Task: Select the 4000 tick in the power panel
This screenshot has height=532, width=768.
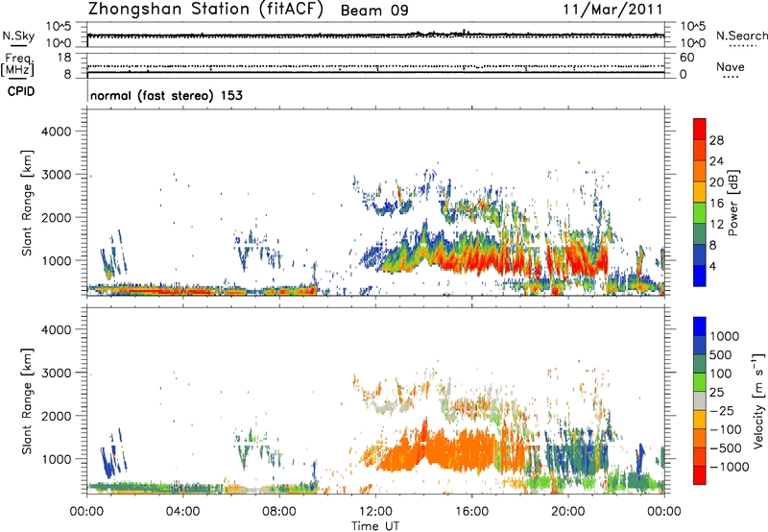Action: click(57, 132)
